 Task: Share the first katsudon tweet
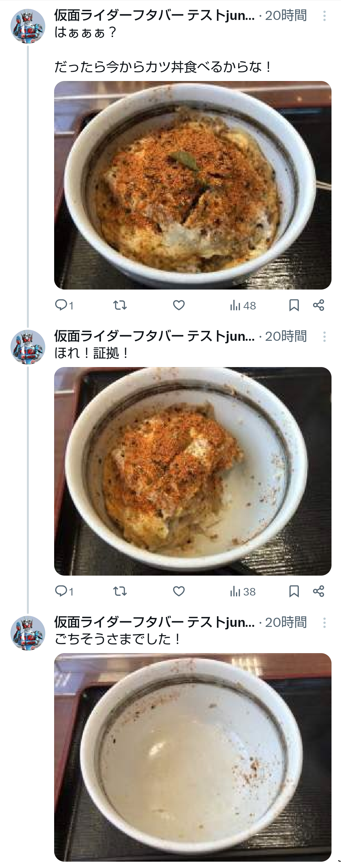point(319,305)
